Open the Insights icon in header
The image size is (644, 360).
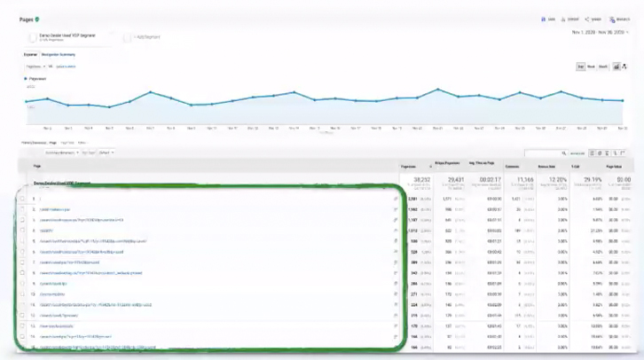tap(612, 20)
